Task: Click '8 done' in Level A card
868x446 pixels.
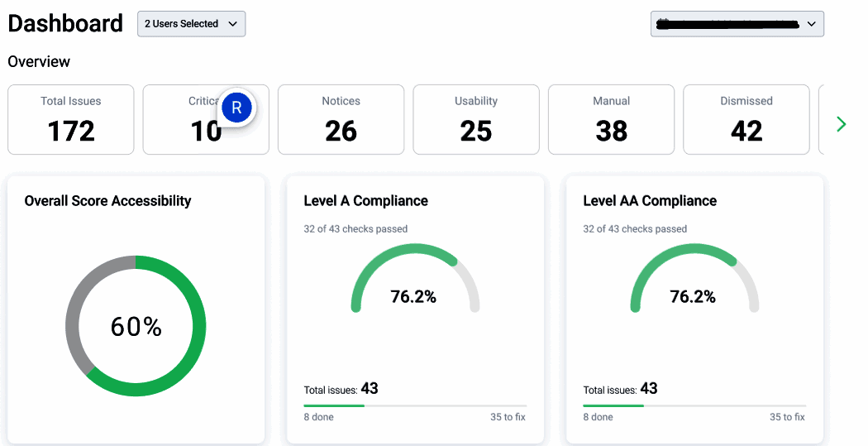Action: [x=319, y=417]
